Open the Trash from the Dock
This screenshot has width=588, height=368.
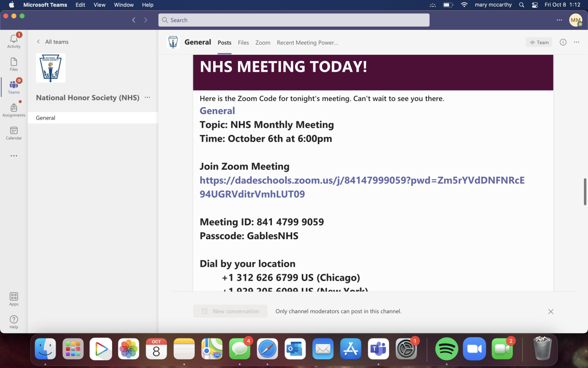point(543,349)
